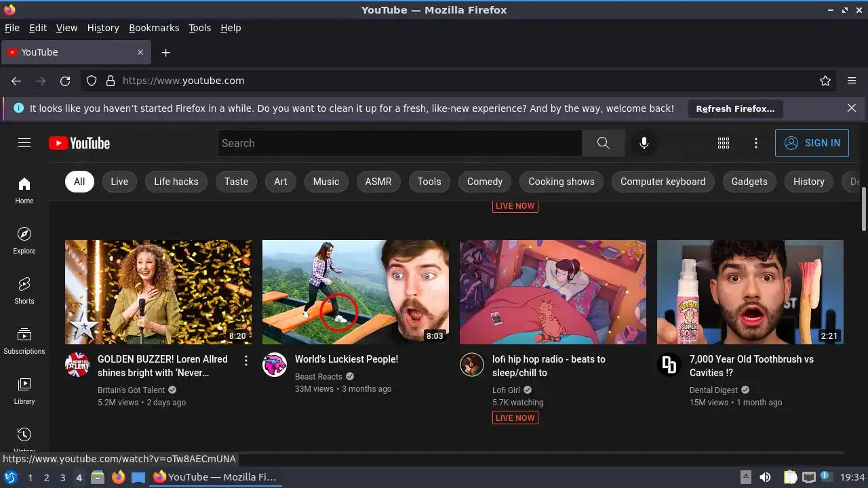
Task: Go to Home in the sidebar
Action: click(24, 190)
